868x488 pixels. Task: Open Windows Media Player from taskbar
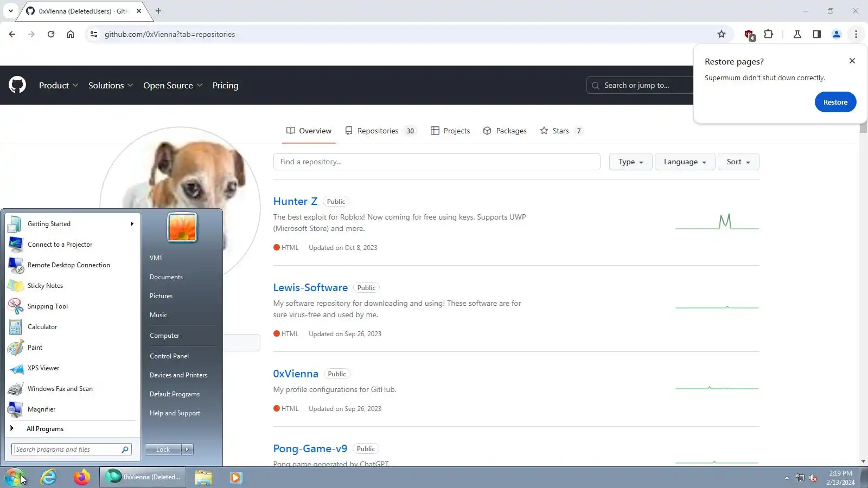click(235, 477)
